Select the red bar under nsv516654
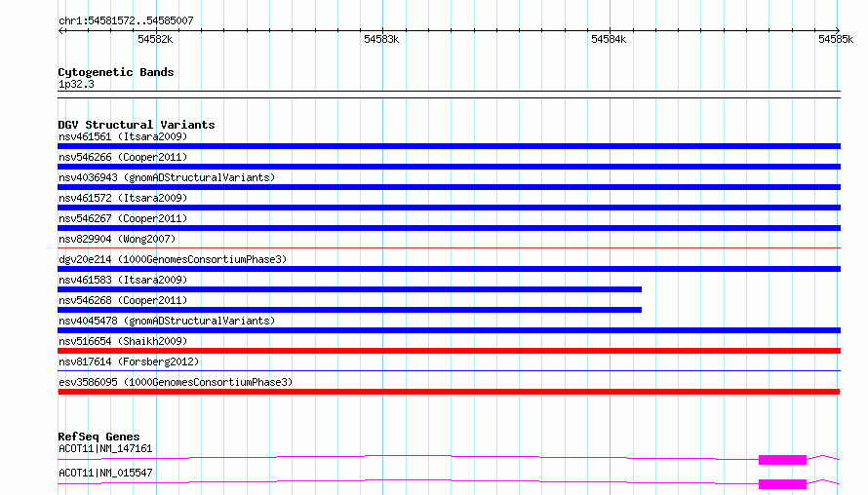The width and height of the screenshot is (868, 495). click(x=449, y=351)
